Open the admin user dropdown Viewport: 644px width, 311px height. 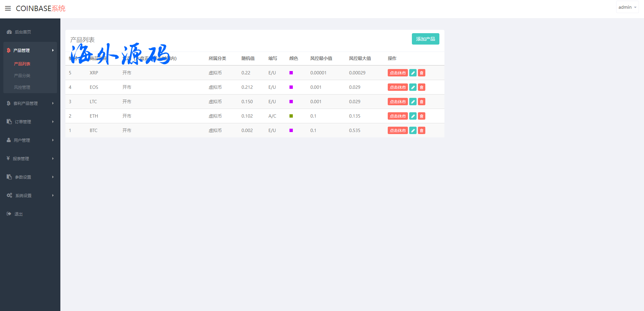tap(627, 7)
